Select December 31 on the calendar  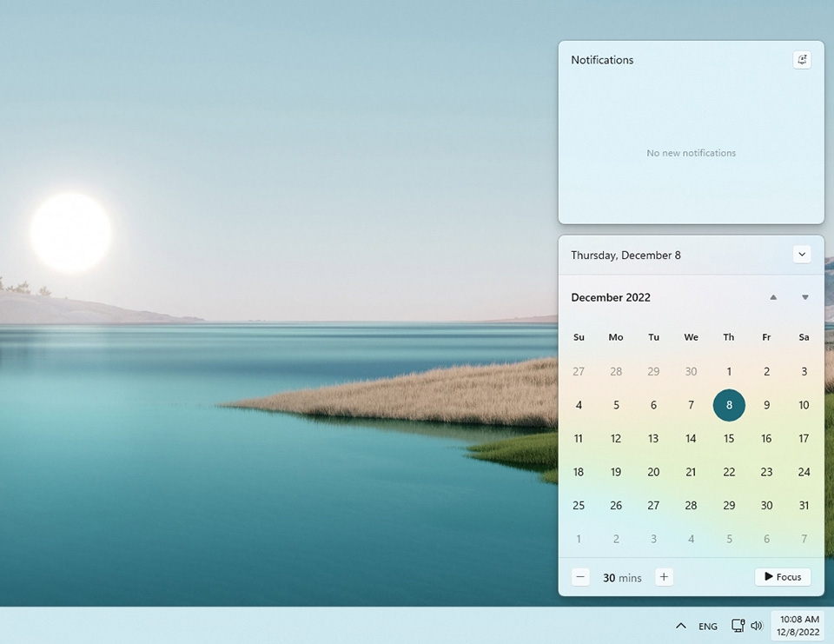point(804,505)
